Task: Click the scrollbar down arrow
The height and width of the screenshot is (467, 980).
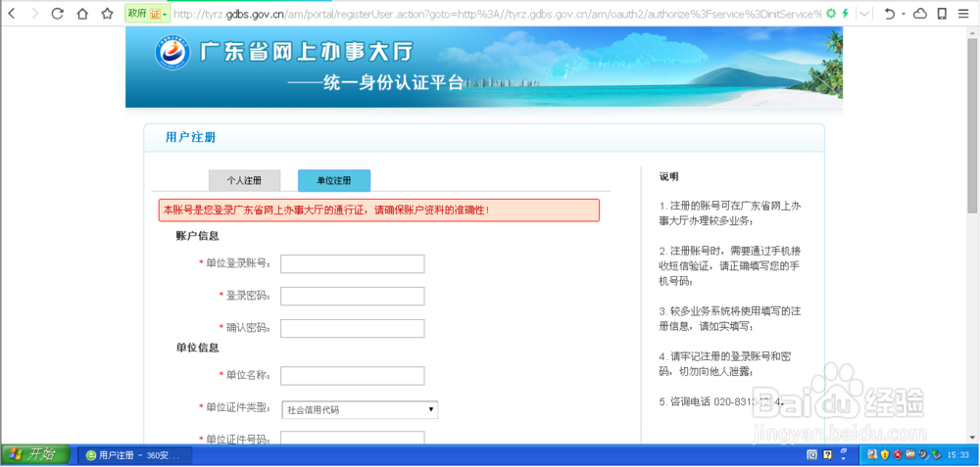Action: tap(972, 438)
